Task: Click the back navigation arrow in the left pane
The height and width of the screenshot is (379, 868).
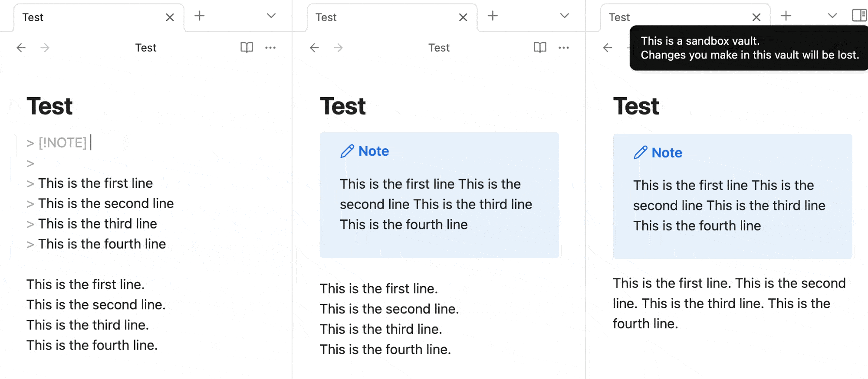Action: tap(21, 48)
